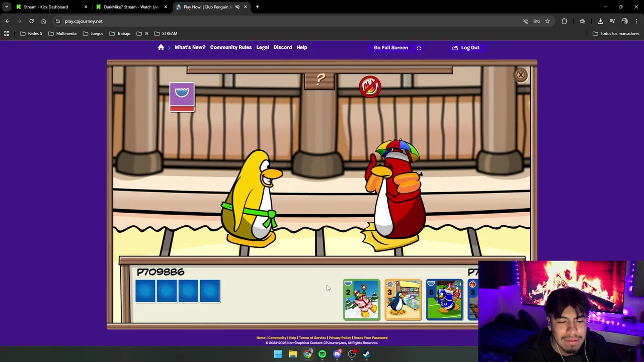The width and height of the screenshot is (644, 362).
Task: Open Discord from the taskbar
Action: point(337,354)
